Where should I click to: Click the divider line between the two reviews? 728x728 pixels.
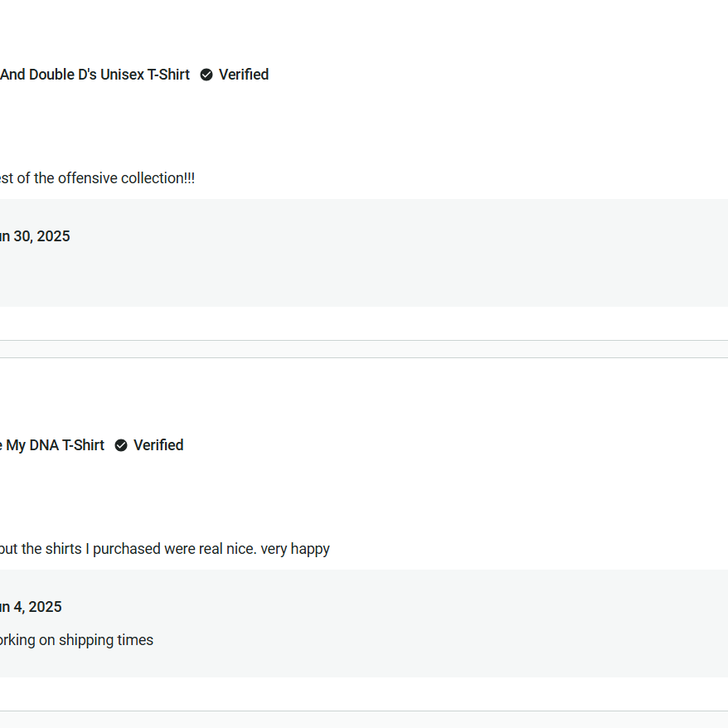coord(364,341)
